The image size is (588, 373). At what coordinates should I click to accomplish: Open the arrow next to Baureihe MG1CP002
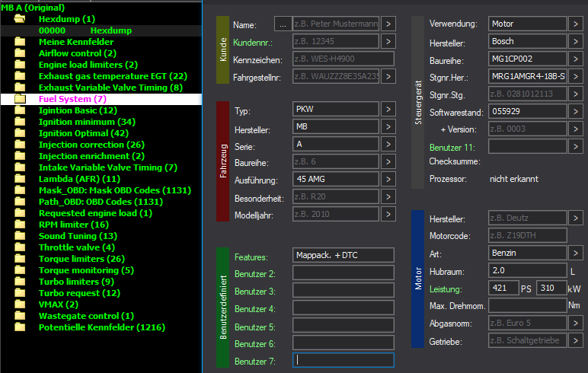tap(576, 59)
